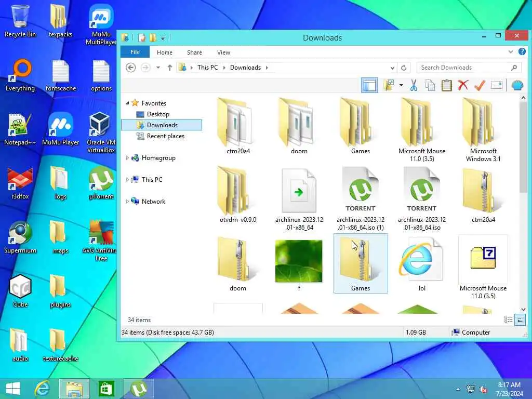Refresh the Downloads folder

[403, 68]
